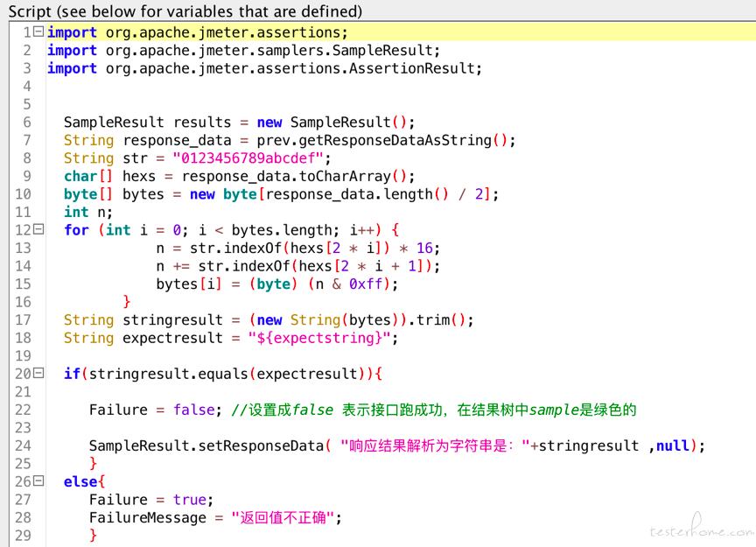The width and height of the screenshot is (756, 547).
Task: Click the stringresult declaration on line 17
Action: point(269,320)
